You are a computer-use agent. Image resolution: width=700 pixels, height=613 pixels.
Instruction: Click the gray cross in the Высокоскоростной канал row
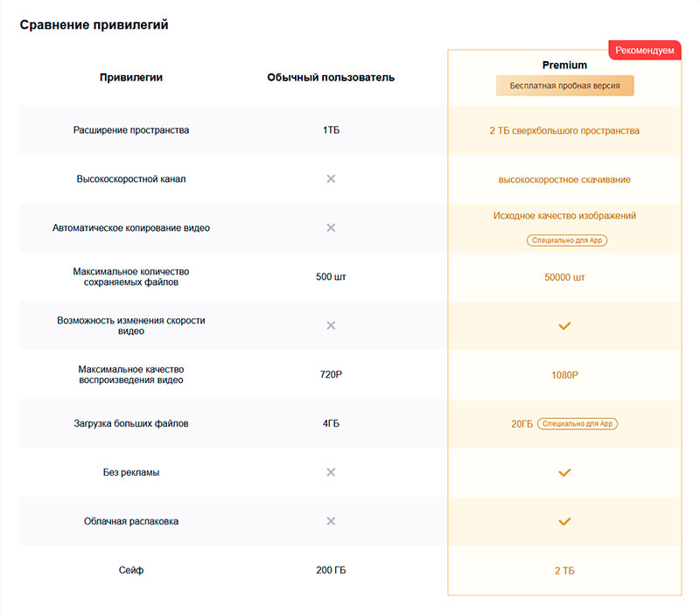pos(331,179)
